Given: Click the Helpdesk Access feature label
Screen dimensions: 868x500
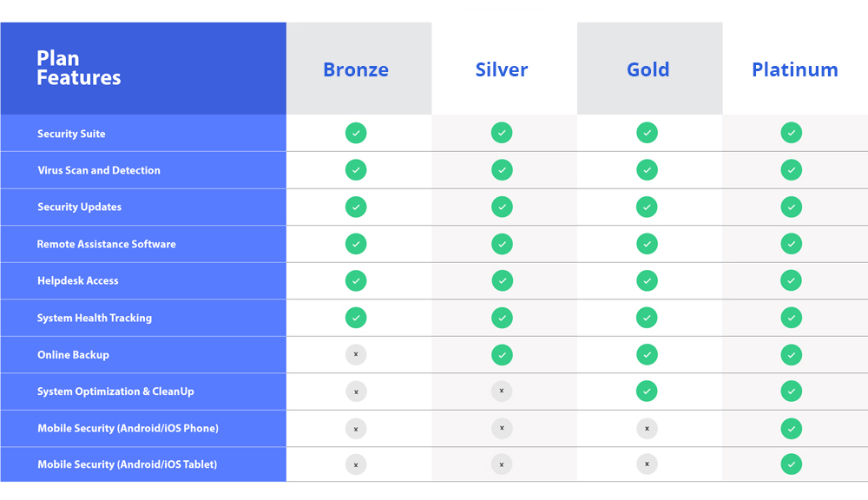Looking at the screenshot, I should (x=78, y=280).
